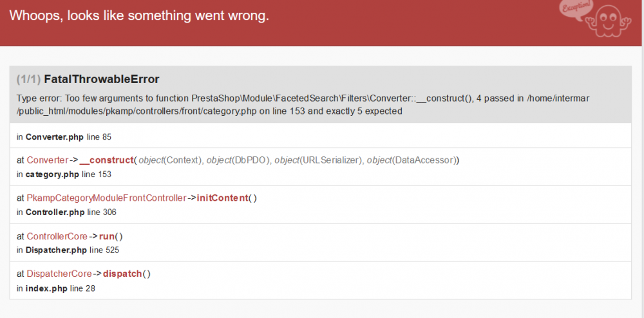Click the FatalThrowableError heading
Screen dimensions: 644x318
pyautogui.click(x=101, y=79)
